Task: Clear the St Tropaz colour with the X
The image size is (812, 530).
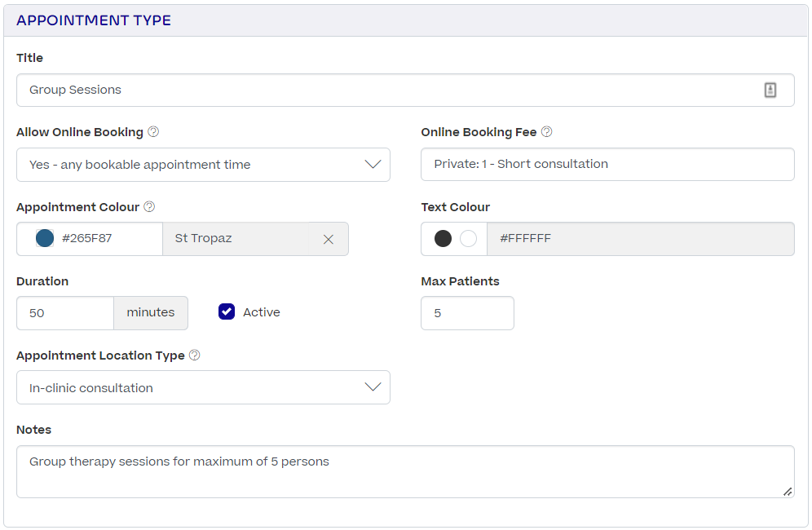Action: (x=329, y=239)
